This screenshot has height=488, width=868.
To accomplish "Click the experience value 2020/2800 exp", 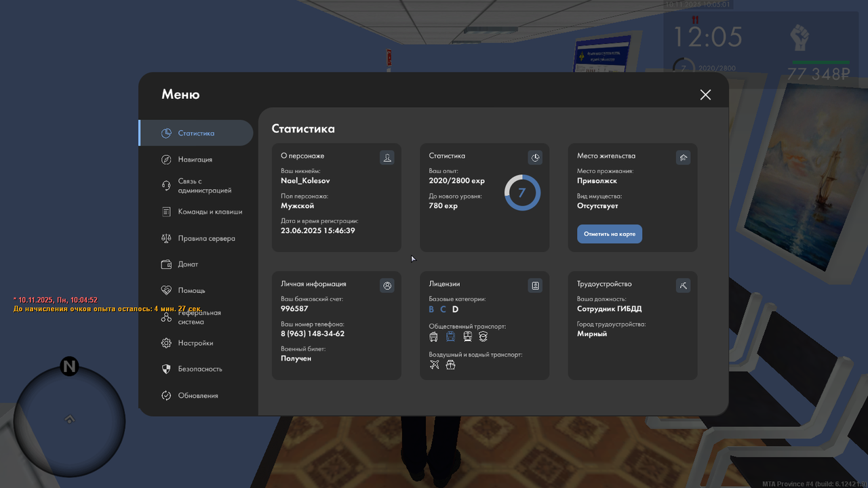I will pos(457,181).
